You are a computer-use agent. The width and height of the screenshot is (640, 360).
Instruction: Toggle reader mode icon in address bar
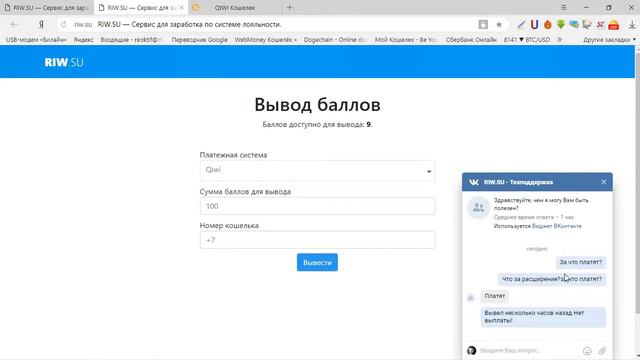coord(483,24)
